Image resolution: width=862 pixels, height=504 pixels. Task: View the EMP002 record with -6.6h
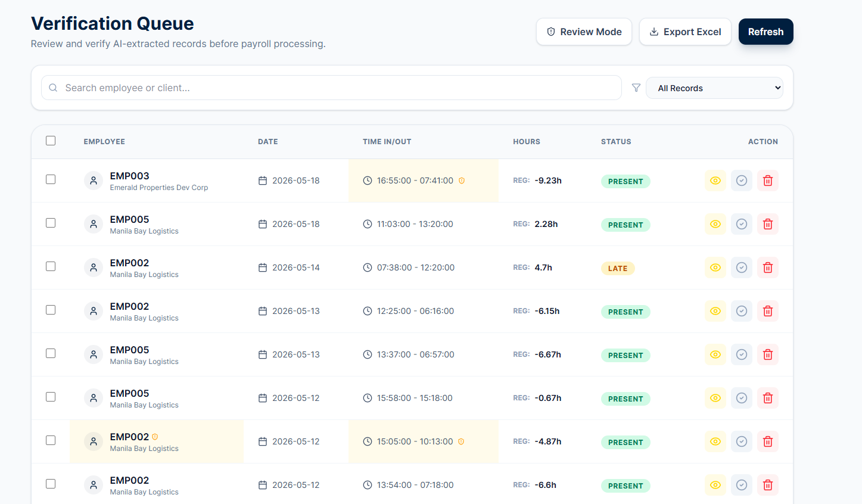715,485
